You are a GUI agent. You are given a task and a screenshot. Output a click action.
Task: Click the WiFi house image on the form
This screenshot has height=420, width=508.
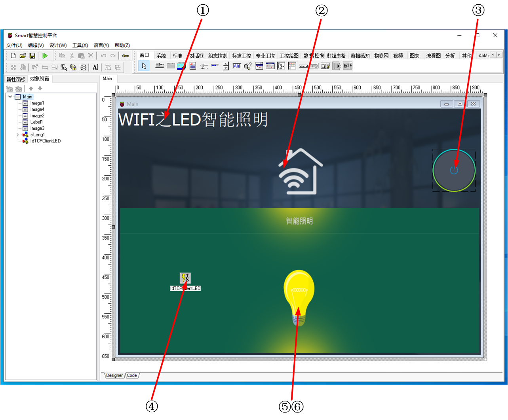(300, 171)
